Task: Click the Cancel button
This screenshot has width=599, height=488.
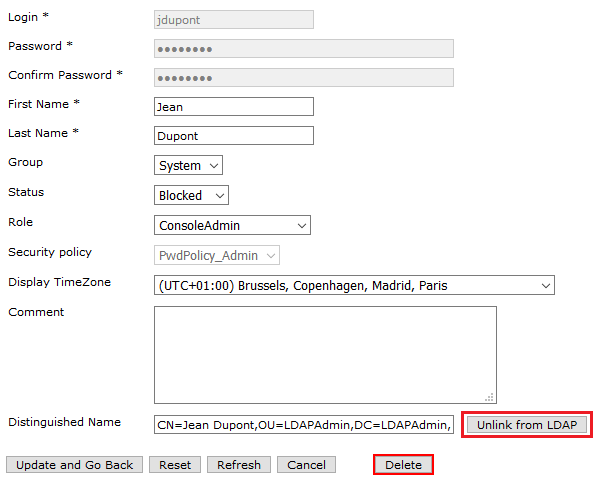Action: click(x=306, y=465)
